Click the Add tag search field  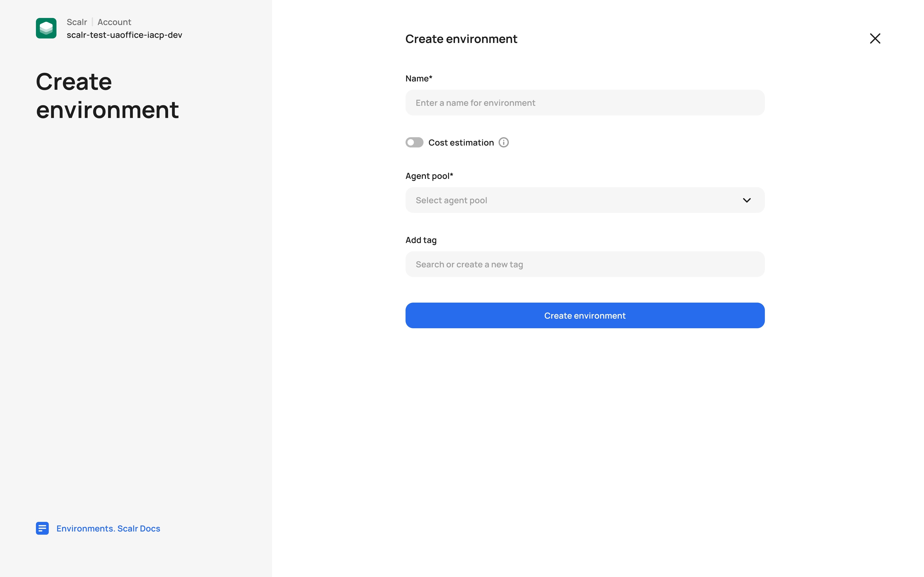point(585,265)
